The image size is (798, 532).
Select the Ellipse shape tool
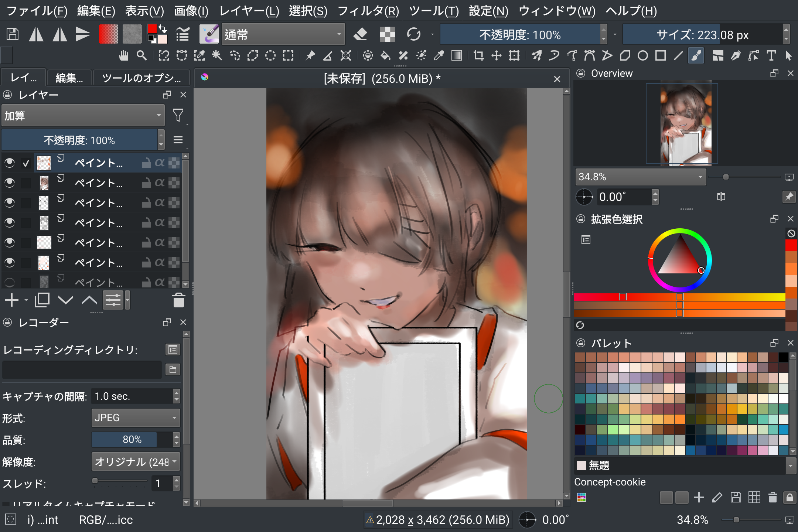tap(643, 56)
